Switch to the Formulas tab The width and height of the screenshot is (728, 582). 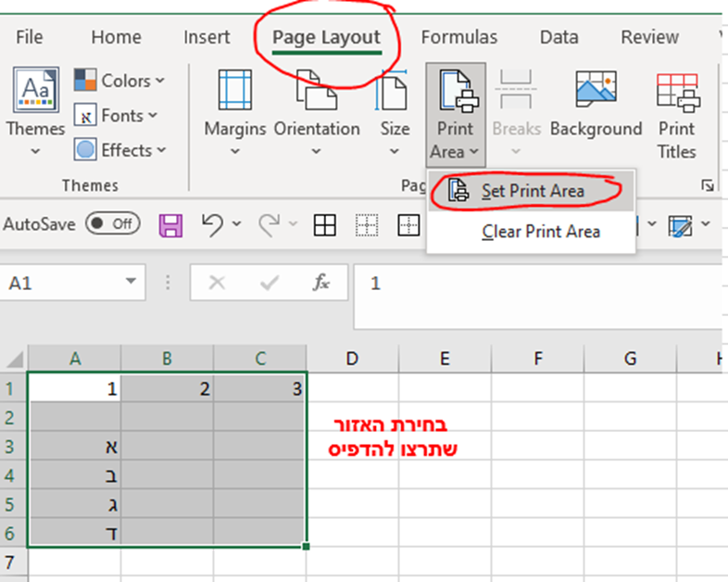459,37
